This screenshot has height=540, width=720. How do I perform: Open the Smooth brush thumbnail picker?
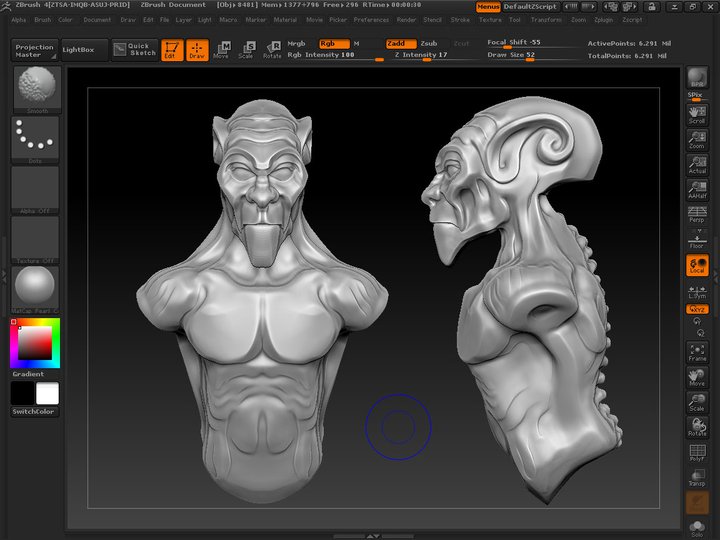click(37, 90)
